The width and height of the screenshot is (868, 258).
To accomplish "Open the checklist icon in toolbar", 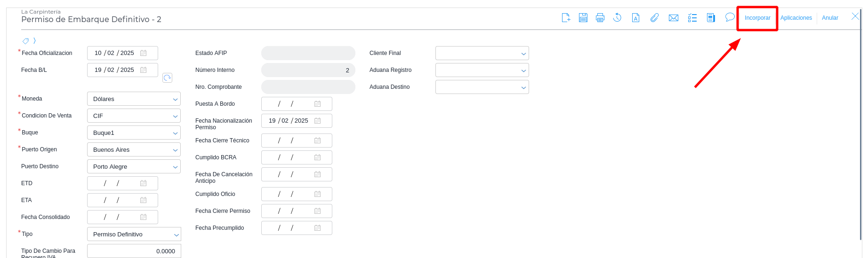I will point(692,18).
